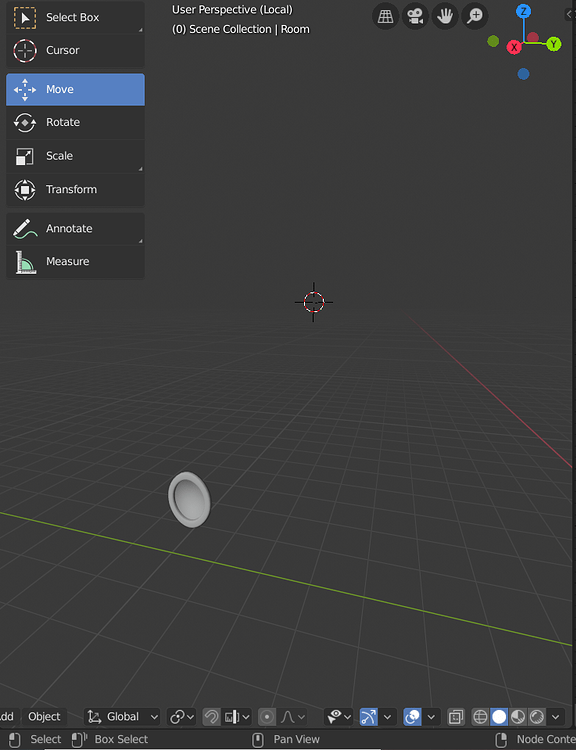The height and width of the screenshot is (750, 576).
Task: Activate the Cursor tool
Action: pyautogui.click(x=75, y=51)
